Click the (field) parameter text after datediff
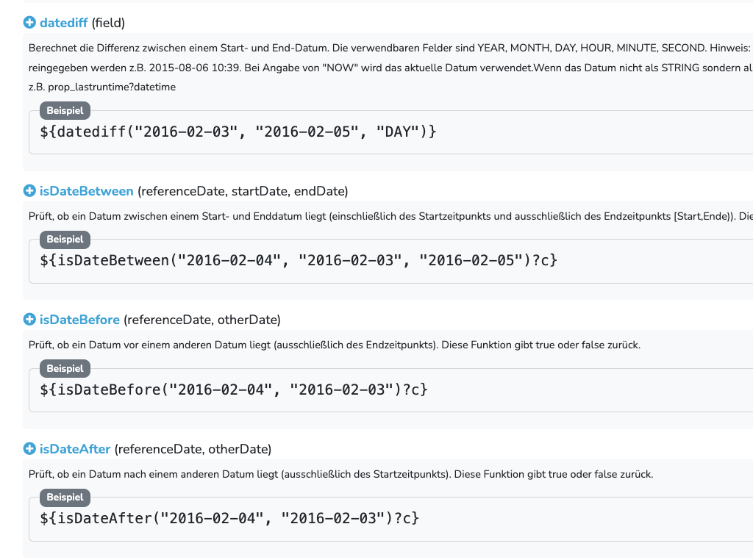 pos(108,23)
